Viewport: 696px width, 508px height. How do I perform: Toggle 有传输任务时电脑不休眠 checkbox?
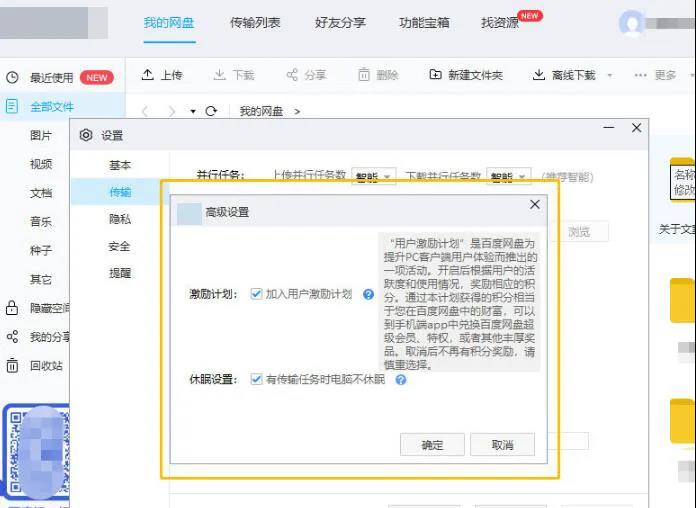[256, 379]
